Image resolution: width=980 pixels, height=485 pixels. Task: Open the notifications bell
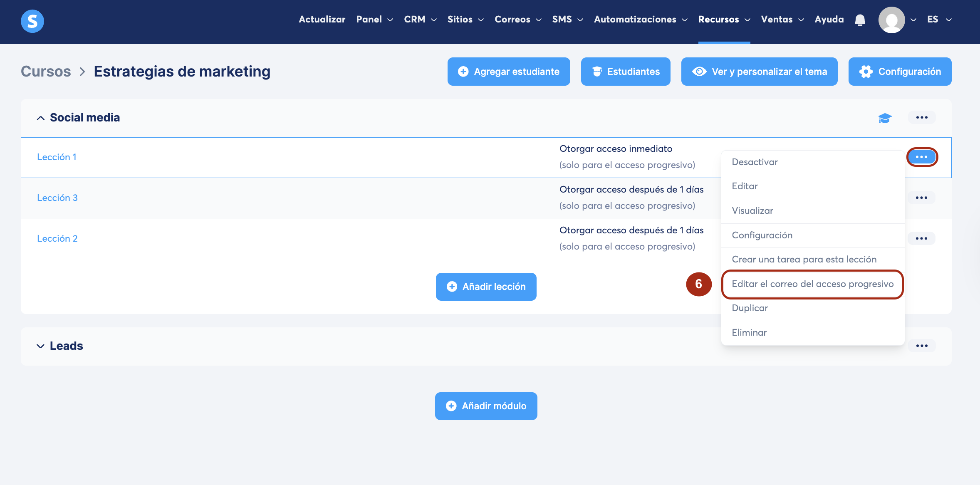point(860,20)
